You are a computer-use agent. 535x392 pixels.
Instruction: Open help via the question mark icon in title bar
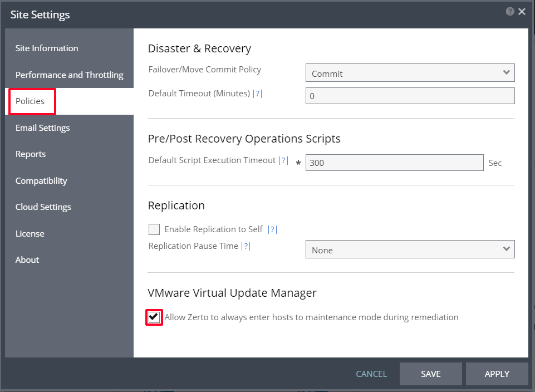point(510,12)
